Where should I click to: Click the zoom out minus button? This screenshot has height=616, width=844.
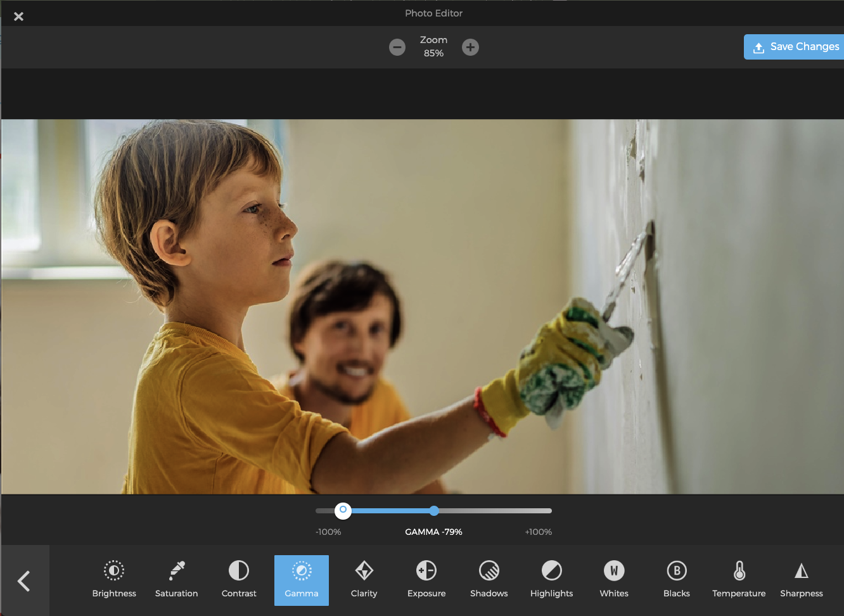397,47
